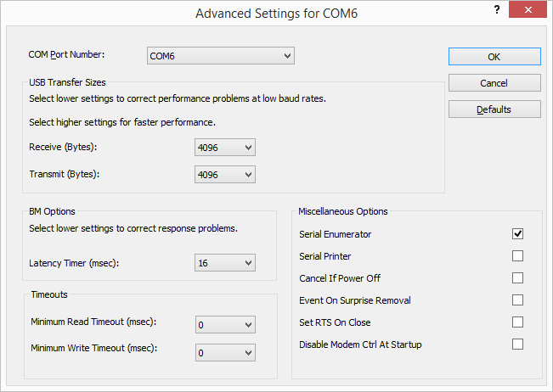This screenshot has width=553, height=392.
Task: Enable Event On Surprise Removal
Action: point(517,300)
